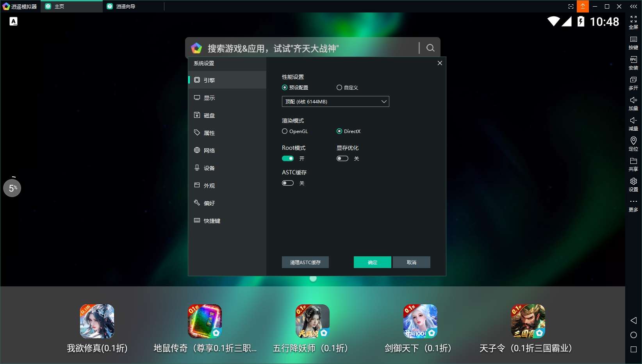
Task: Turn off the Root模式 toggle
Action: click(288, 158)
